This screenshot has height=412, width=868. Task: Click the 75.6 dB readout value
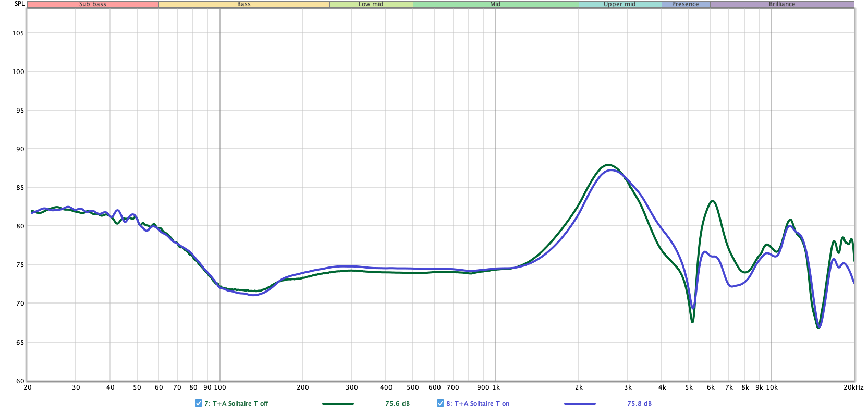click(397, 403)
